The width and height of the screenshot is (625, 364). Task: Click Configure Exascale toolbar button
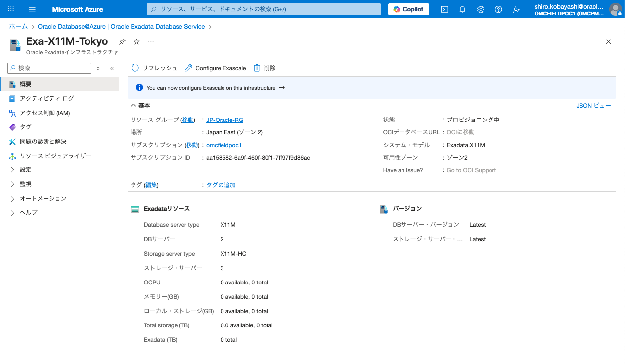(215, 68)
